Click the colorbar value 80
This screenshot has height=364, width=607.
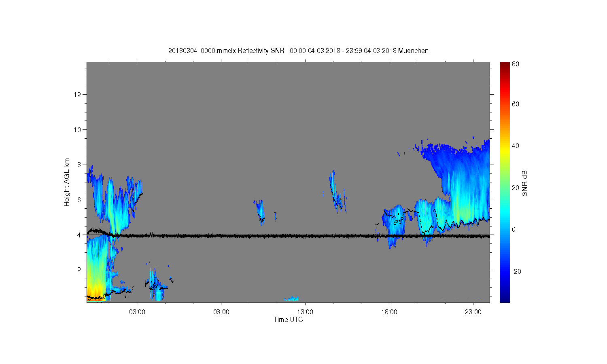pyautogui.click(x=516, y=64)
